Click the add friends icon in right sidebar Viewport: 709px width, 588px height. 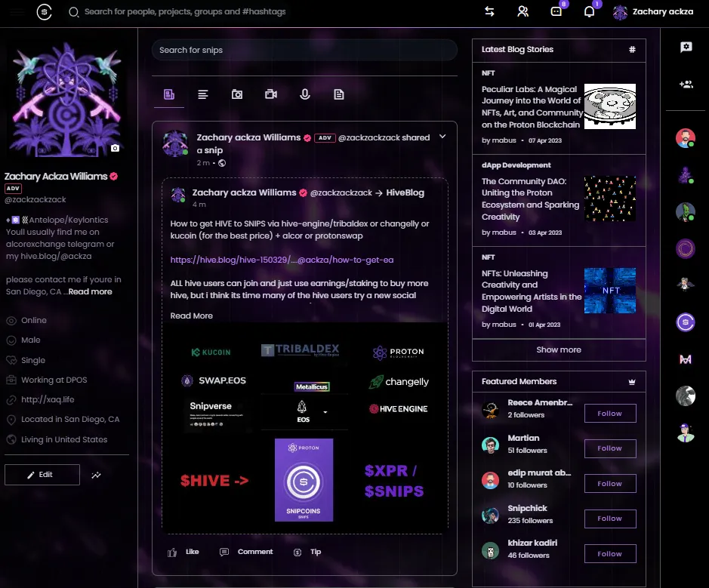coord(686,84)
